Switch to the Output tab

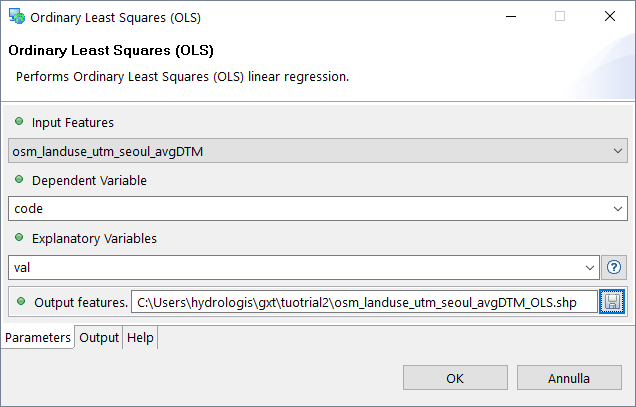pos(99,338)
